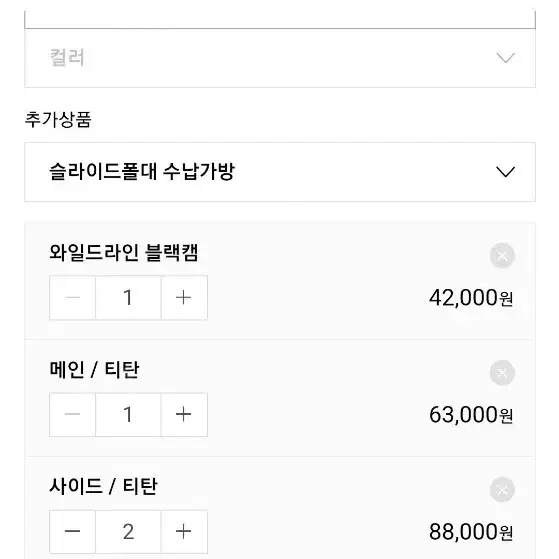Increase quantity of 사이드 / 티탄
The image size is (559, 559).
pyautogui.click(x=184, y=532)
